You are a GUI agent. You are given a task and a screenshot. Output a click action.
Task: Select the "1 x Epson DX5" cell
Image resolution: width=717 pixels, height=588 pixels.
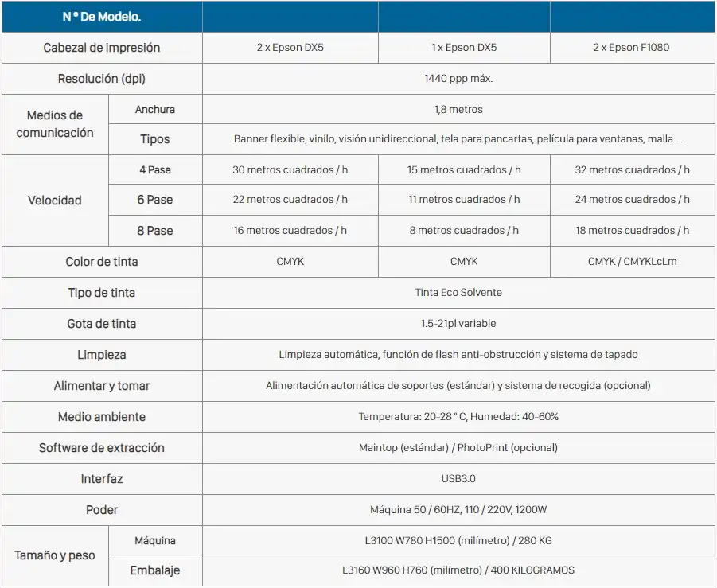[464, 48]
